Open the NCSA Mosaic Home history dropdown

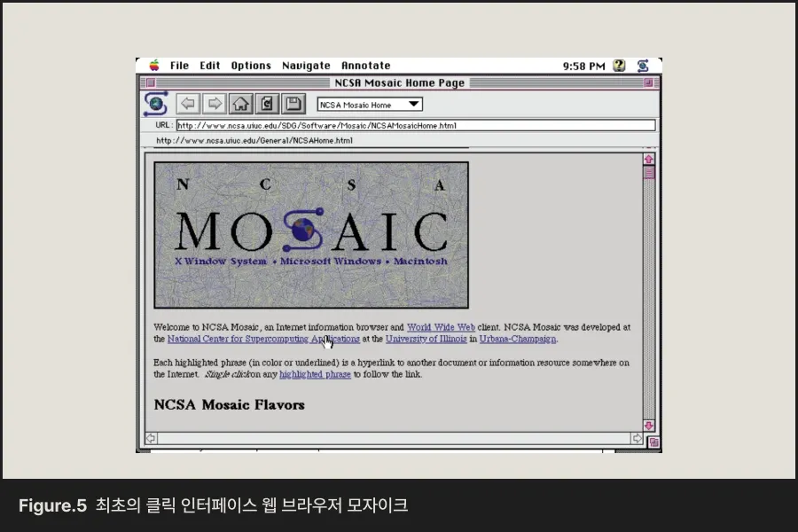[370, 105]
